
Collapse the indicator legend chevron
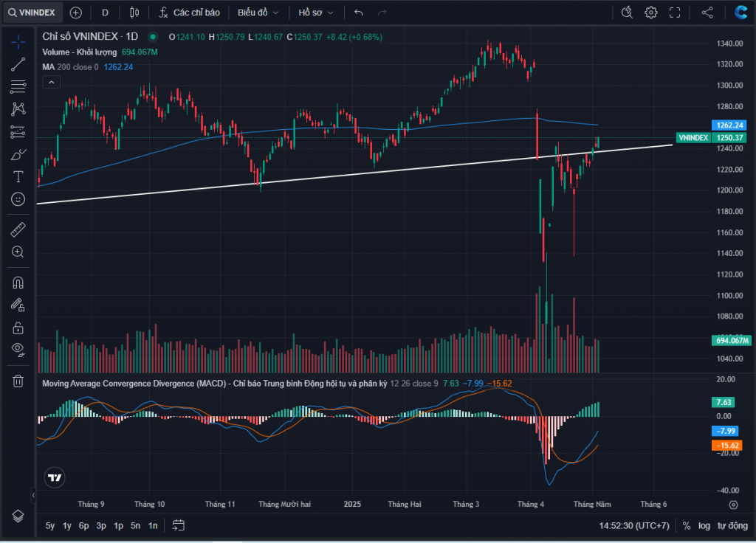pos(51,83)
